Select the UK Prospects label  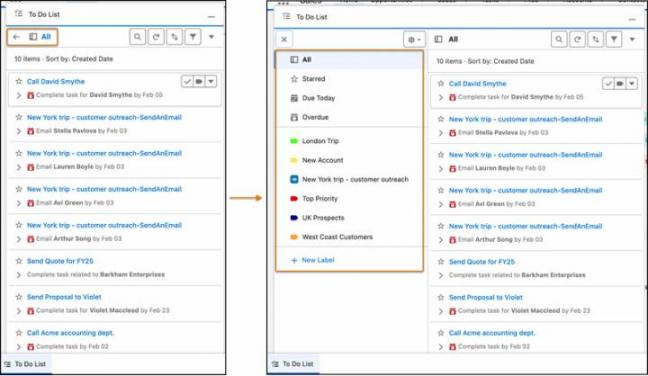(350, 218)
